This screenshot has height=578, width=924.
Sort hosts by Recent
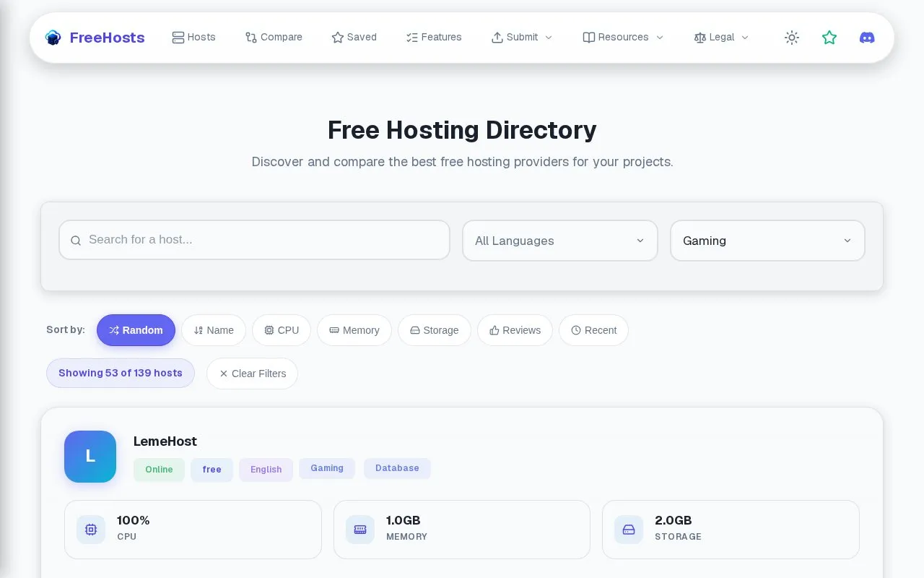593,330
